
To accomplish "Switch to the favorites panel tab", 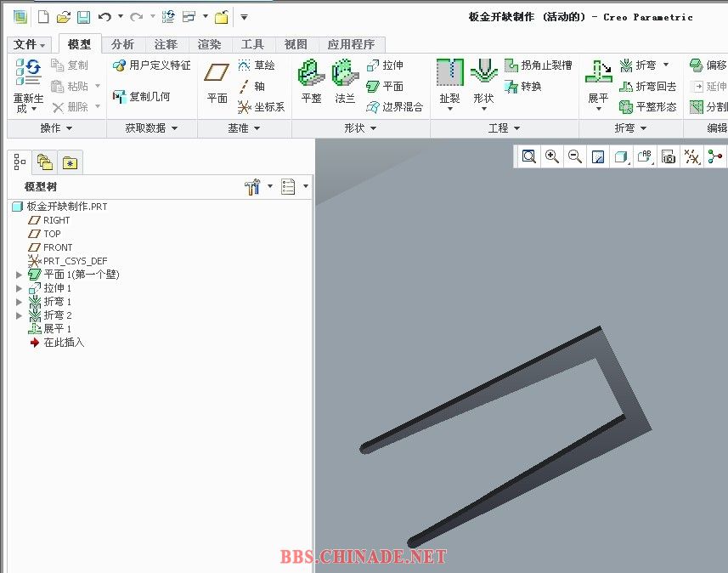I will [x=71, y=162].
